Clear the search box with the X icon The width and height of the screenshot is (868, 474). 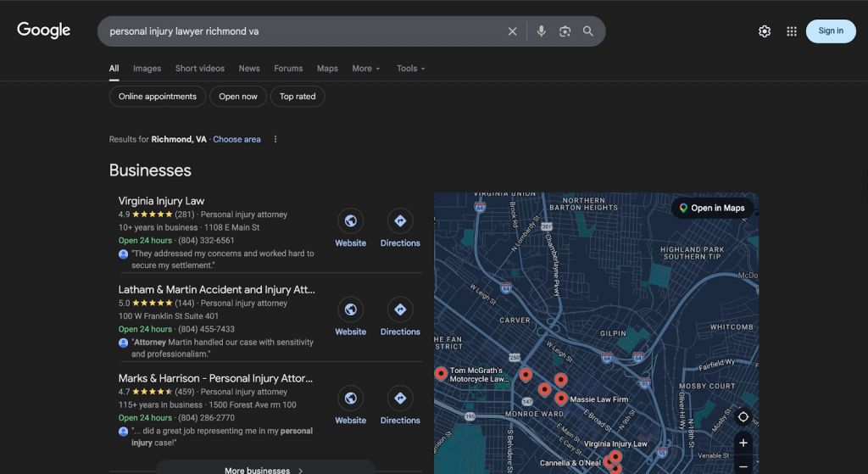(512, 31)
